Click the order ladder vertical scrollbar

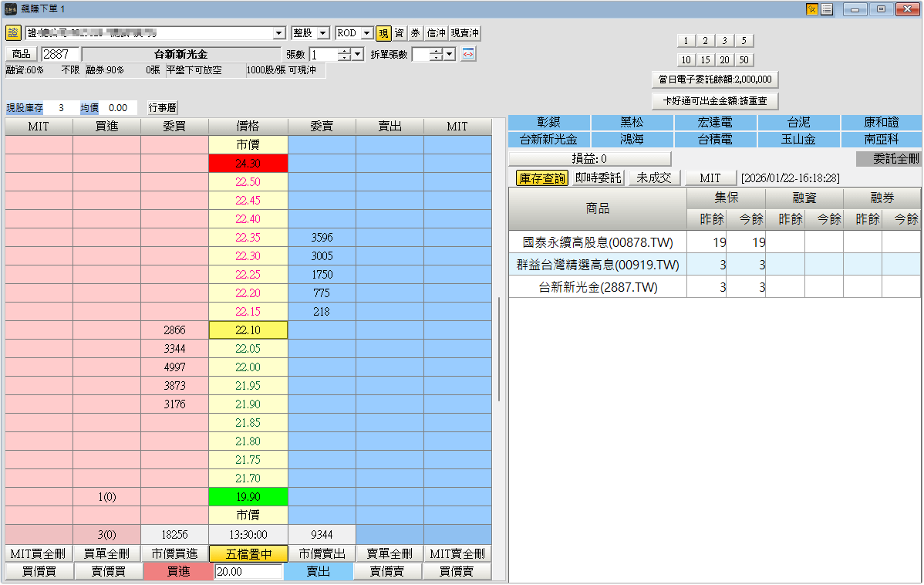point(499,349)
